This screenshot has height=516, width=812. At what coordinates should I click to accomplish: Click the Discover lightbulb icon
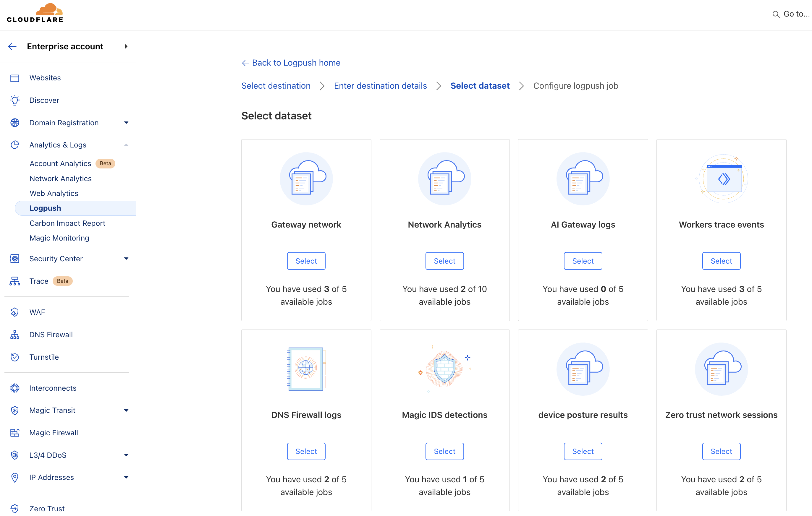[15, 100]
